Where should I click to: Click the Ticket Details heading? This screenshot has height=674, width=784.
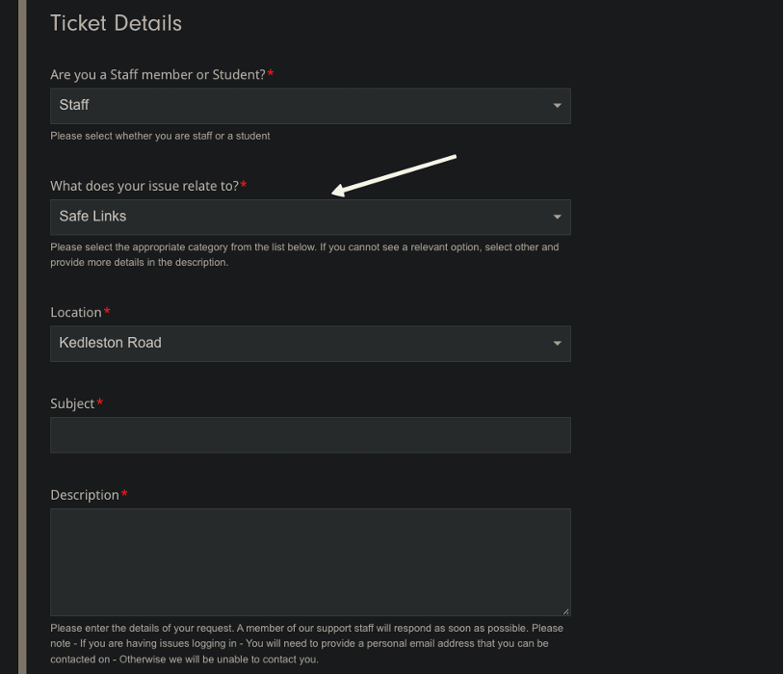coord(116,23)
